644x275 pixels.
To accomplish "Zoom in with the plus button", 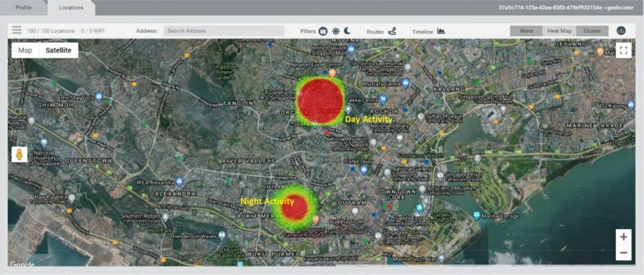I will [x=623, y=236].
